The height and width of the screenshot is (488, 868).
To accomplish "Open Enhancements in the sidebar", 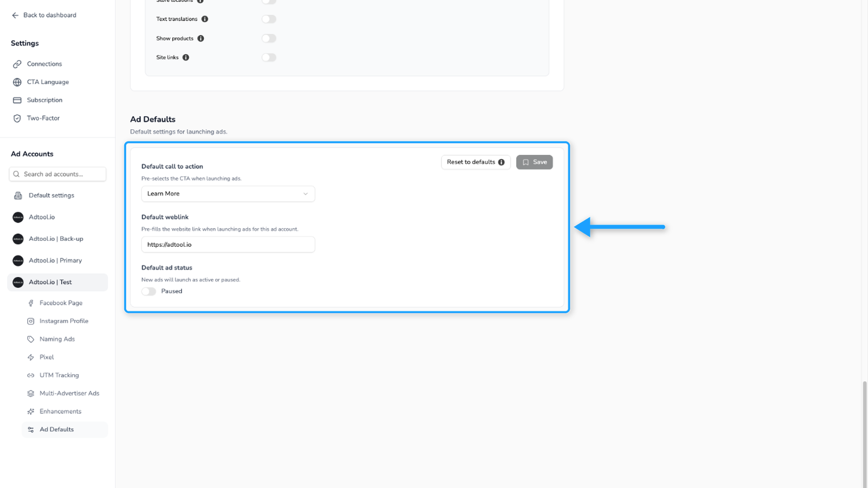I will tap(60, 412).
